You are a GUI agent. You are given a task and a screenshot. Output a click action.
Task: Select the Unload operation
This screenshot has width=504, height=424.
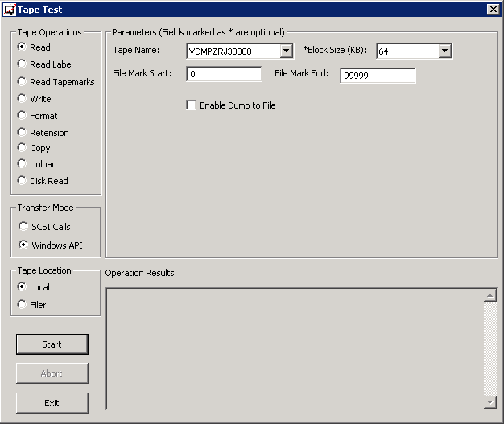click(x=23, y=164)
